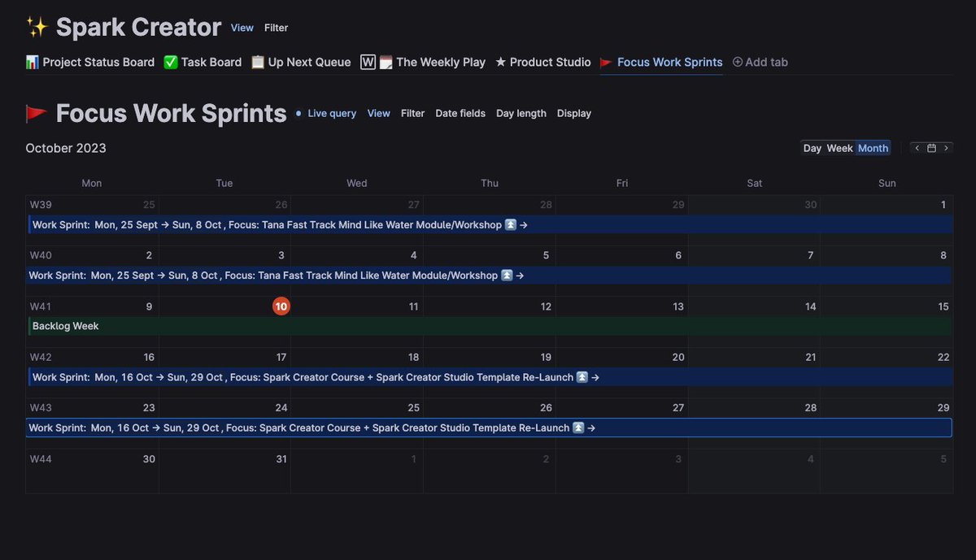Select the date 14 cell
The width and height of the screenshot is (976, 560).
(x=811, y=306)
